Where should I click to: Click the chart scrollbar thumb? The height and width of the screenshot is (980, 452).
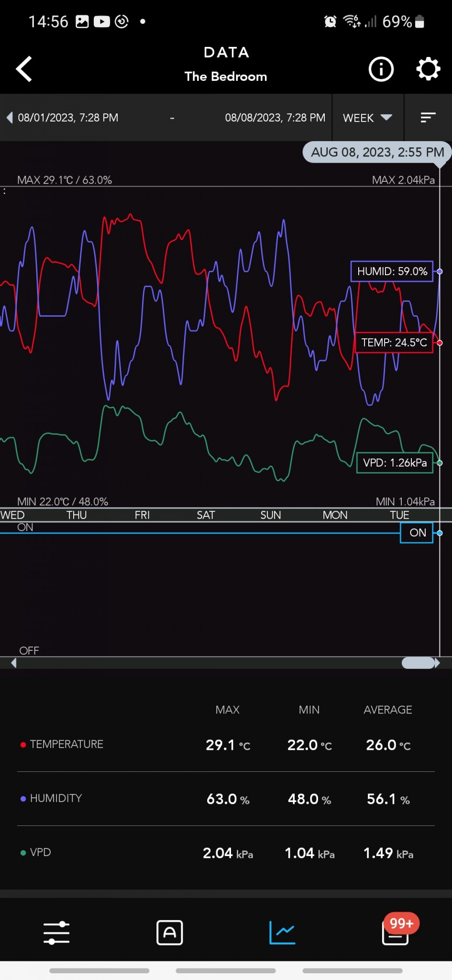pyautogui.click(x=419, y=663)
